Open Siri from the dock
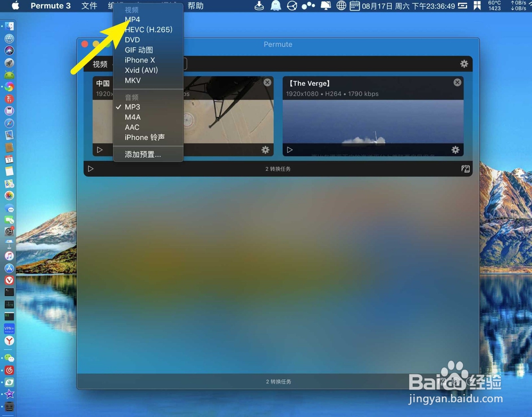 pyautogui.click(x=9, y=50)
